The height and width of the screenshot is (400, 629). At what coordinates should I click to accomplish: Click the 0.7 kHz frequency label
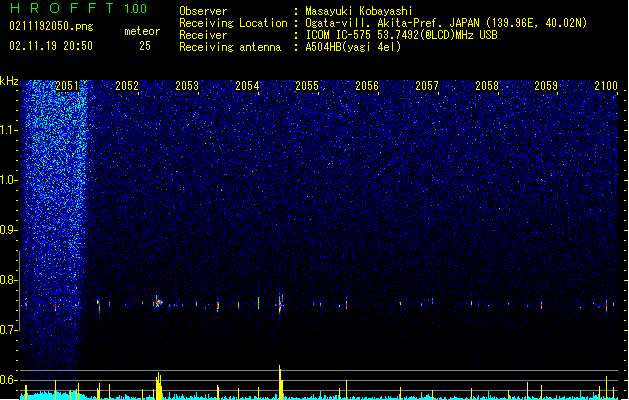[9, 330]
